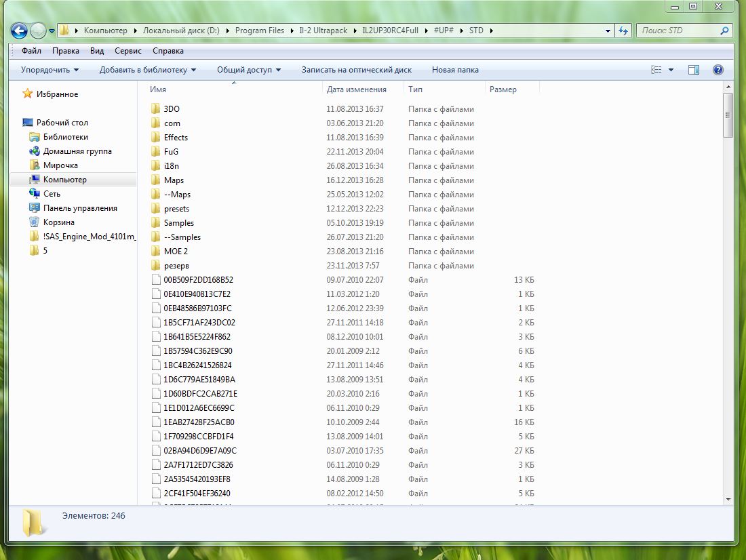Open the recent pages history arrow

(52, 31)
